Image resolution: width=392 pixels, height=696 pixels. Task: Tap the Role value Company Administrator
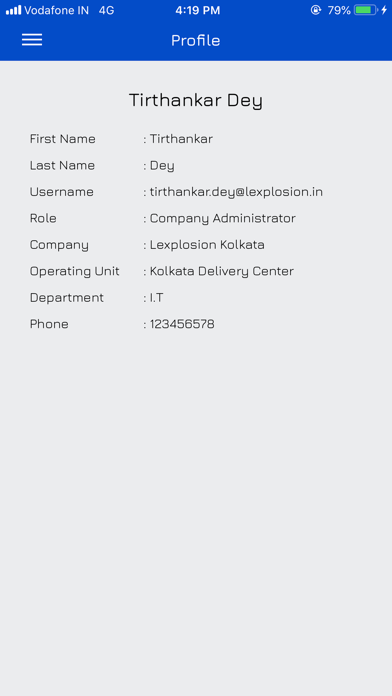click(x=222, y=219)
